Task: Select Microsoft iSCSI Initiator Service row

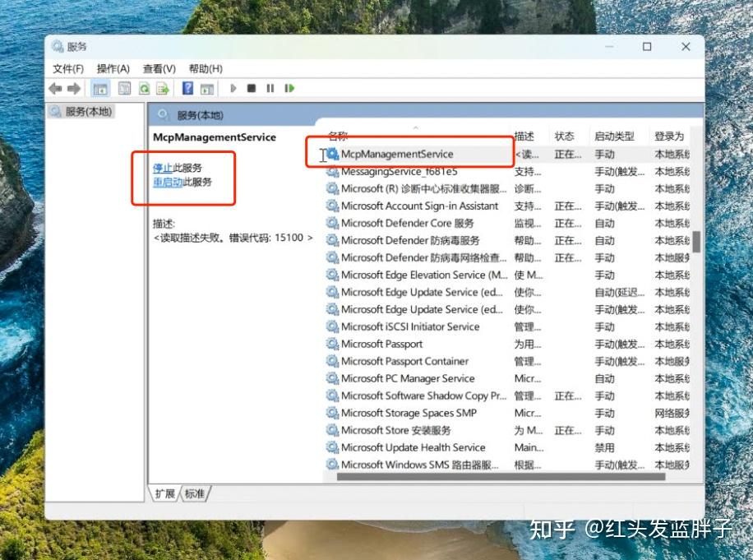Action: point(506,327)
